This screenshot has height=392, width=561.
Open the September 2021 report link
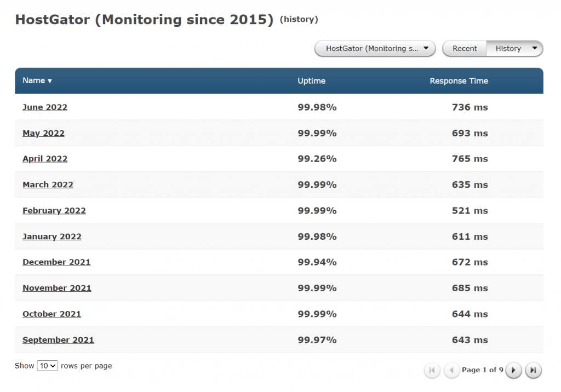coord(58,340)
